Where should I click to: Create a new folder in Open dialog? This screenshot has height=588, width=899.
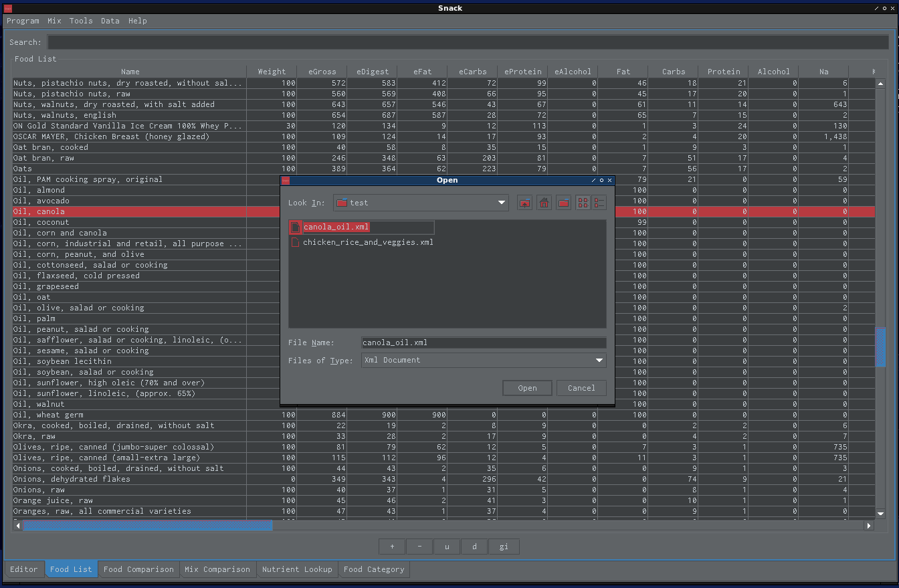point(564,203)
